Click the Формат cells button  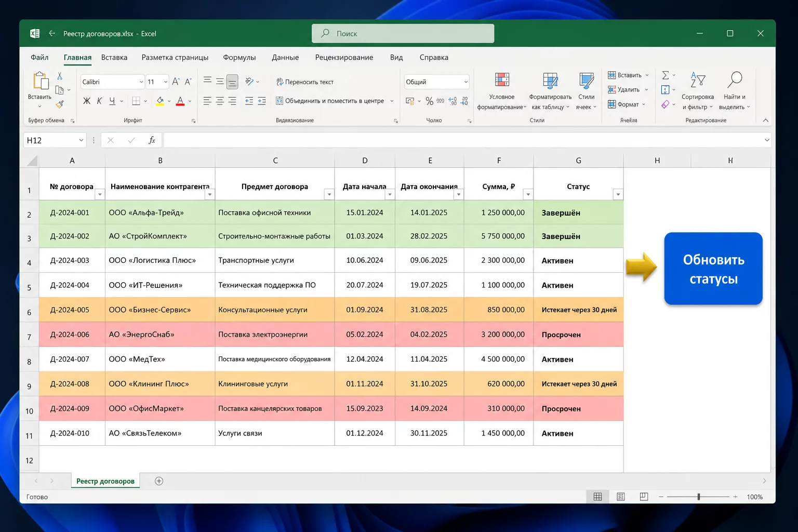(x=627, y=104)
